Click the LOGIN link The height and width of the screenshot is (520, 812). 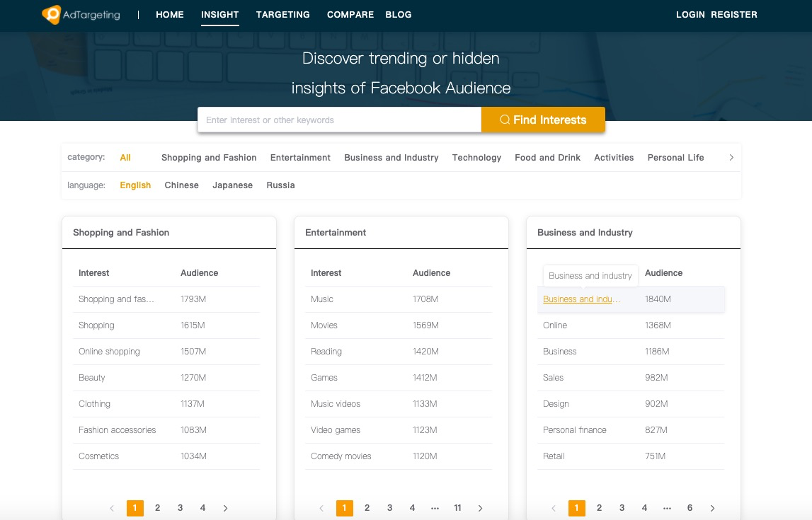(690, 14)
